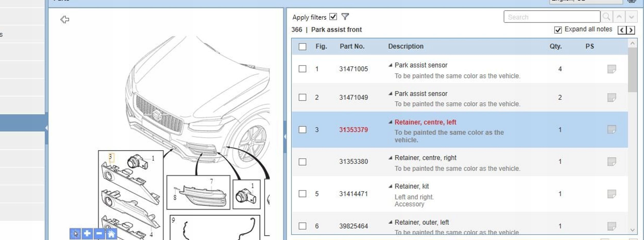
Task: Jump to previous search result arrow
Action: [x=619, y=17]
